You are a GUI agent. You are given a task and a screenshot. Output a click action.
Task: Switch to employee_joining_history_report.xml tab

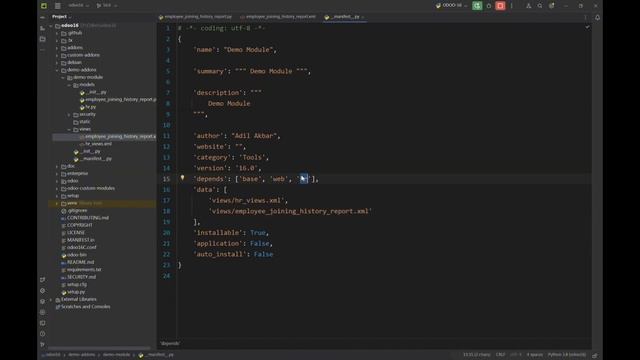coord(278,17)
